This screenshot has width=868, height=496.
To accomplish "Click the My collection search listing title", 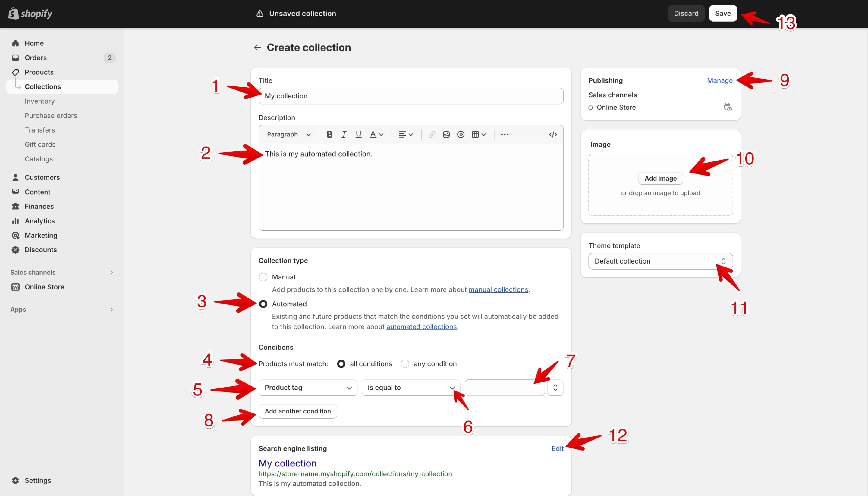I will tap(288, 463).
